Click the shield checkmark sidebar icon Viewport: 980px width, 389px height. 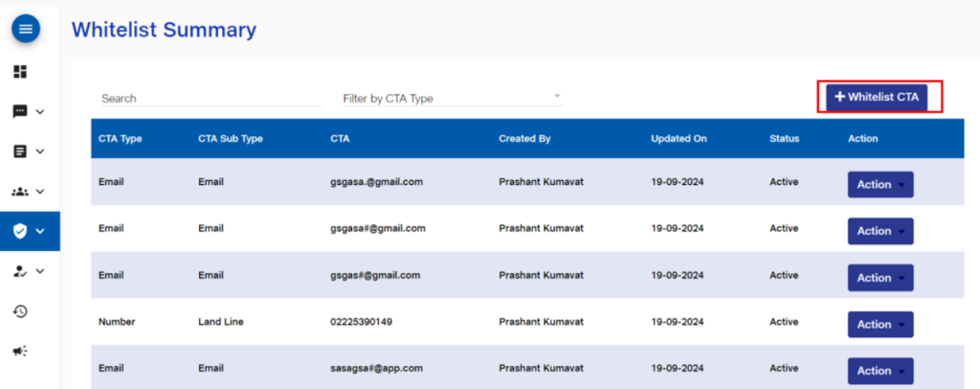(x=20, y=231)
